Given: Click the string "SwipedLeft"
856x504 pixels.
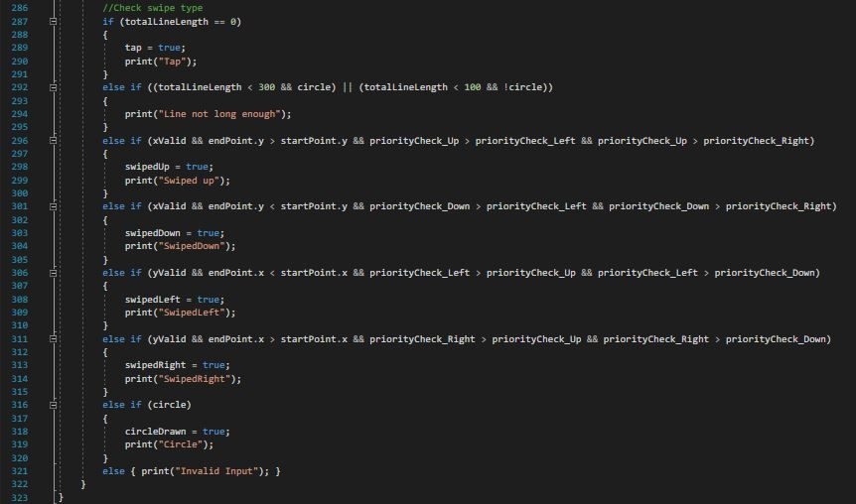Looking at the screenshot, I should [192, 313].
